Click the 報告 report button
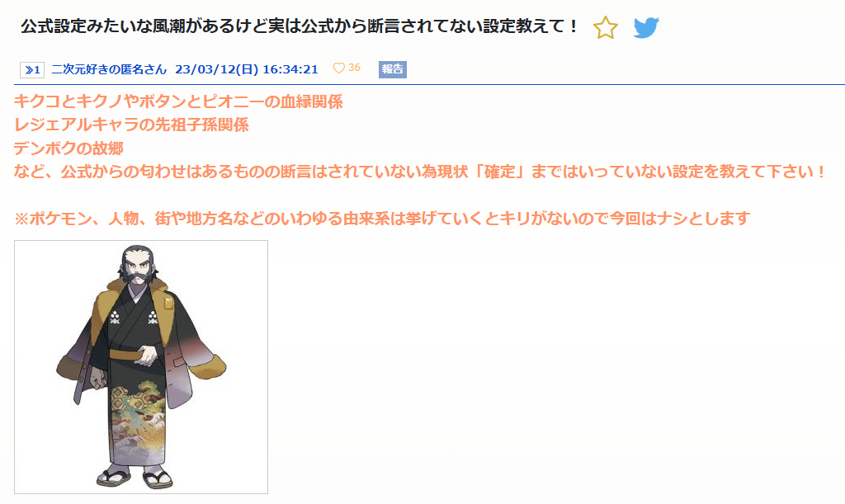 click(392, 69)
